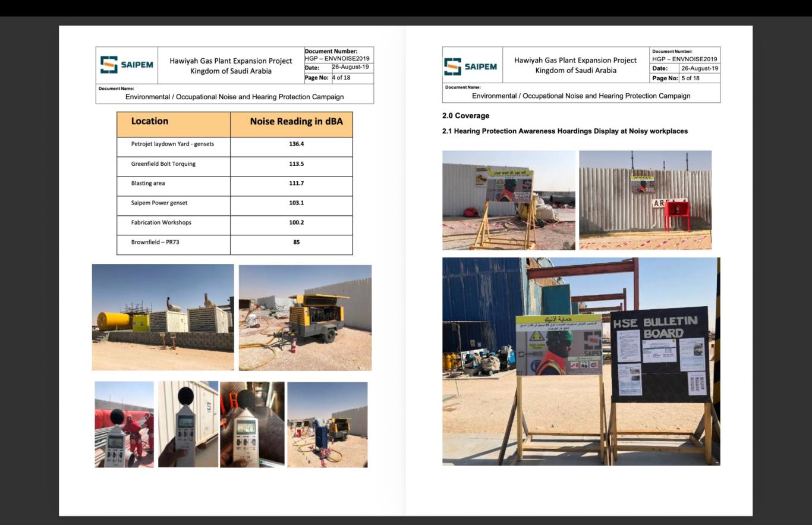Click the fourth noise measurement photo with genset
This screenshot has width=812, height=525.
(326, 424)
